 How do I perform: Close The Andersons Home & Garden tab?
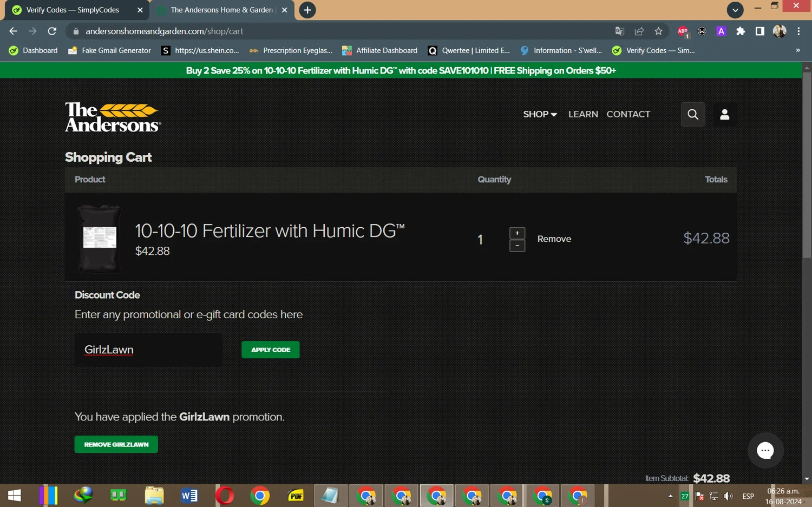click(285, 10)
